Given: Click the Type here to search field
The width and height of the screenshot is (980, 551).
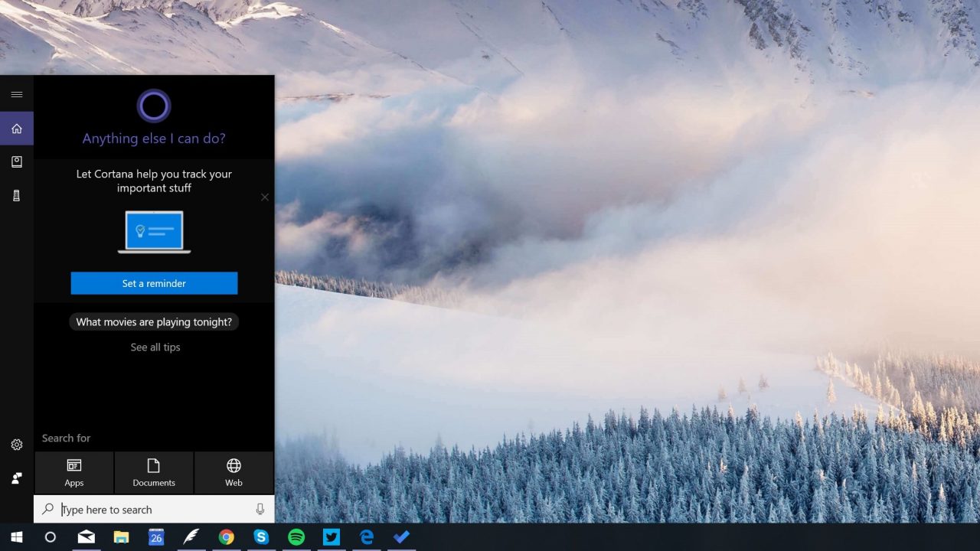Looking at the screenshot, I should coord(154,509).
